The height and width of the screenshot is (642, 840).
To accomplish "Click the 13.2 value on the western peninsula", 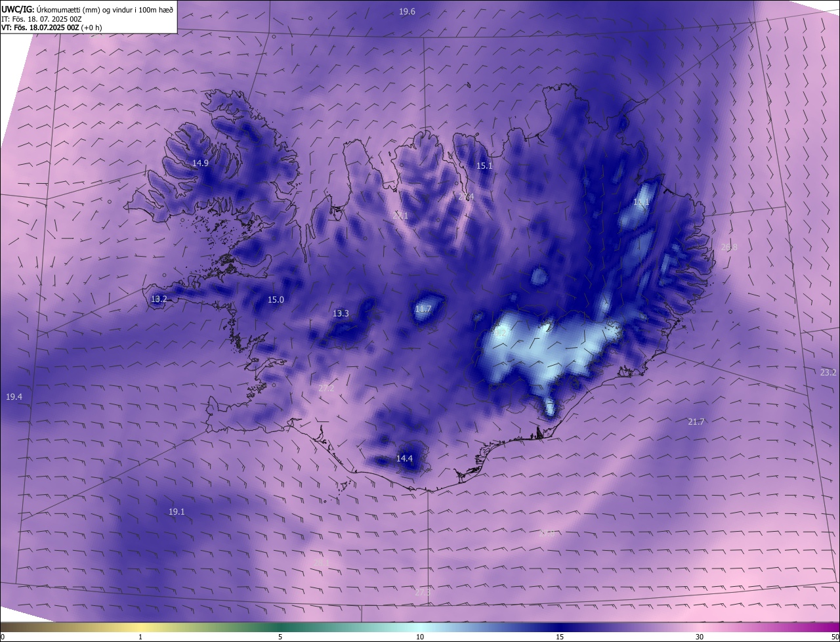I will coord(159,299).
